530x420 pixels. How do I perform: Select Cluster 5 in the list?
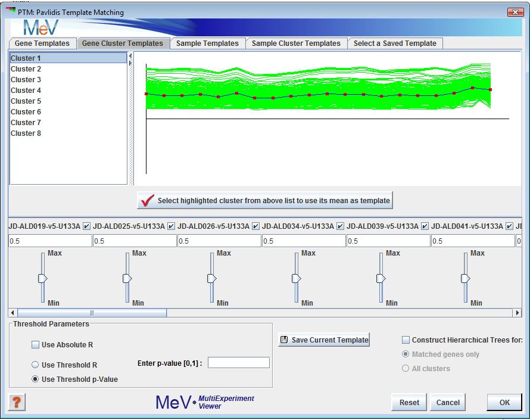26,101
